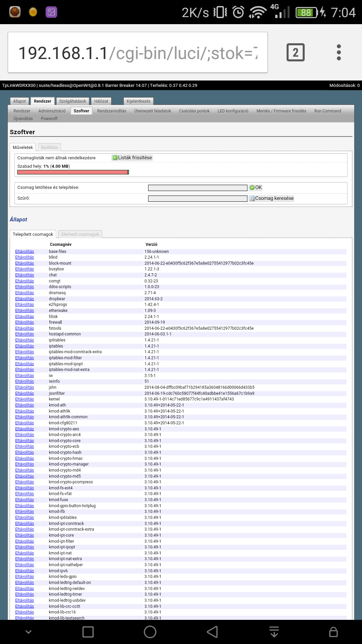Open the browser three-dot overflow menu

[x=339, y=52]
